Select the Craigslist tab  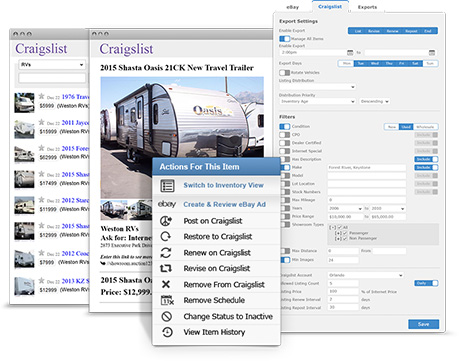point(330,7)
